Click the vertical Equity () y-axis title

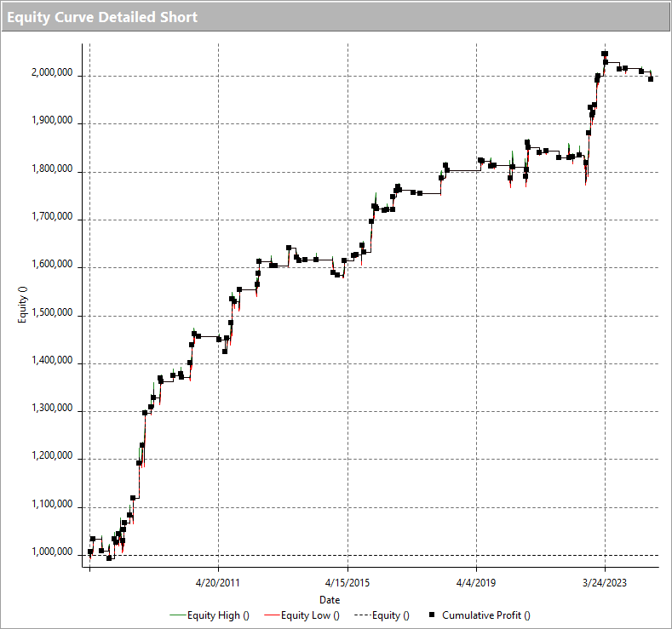(22, 305)
